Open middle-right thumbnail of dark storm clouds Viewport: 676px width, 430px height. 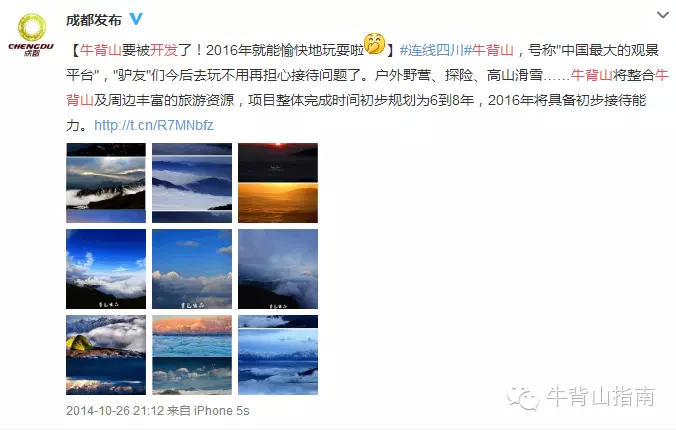pos(278,269)
